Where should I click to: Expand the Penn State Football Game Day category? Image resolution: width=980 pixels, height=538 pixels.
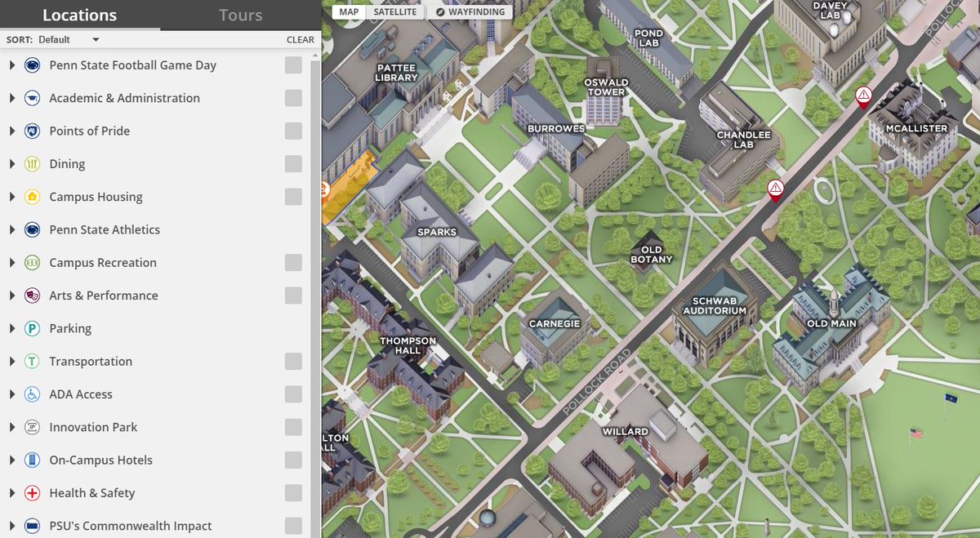pyautogui.click(x=12, y=65)
